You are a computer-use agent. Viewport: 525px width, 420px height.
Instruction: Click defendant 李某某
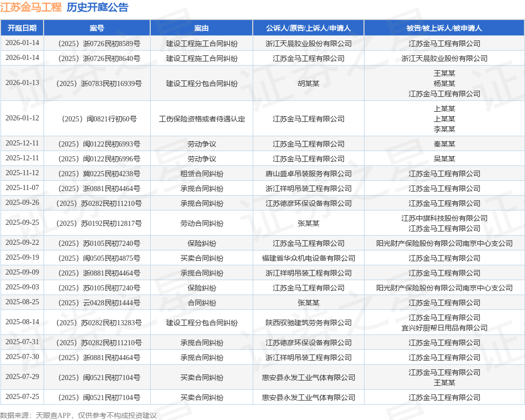[x=445, y=129]
